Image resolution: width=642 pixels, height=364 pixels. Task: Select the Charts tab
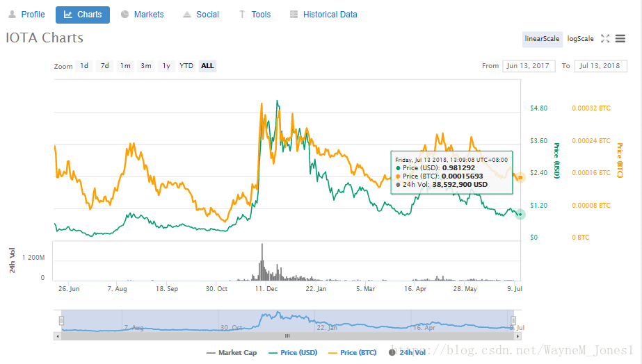83,15
